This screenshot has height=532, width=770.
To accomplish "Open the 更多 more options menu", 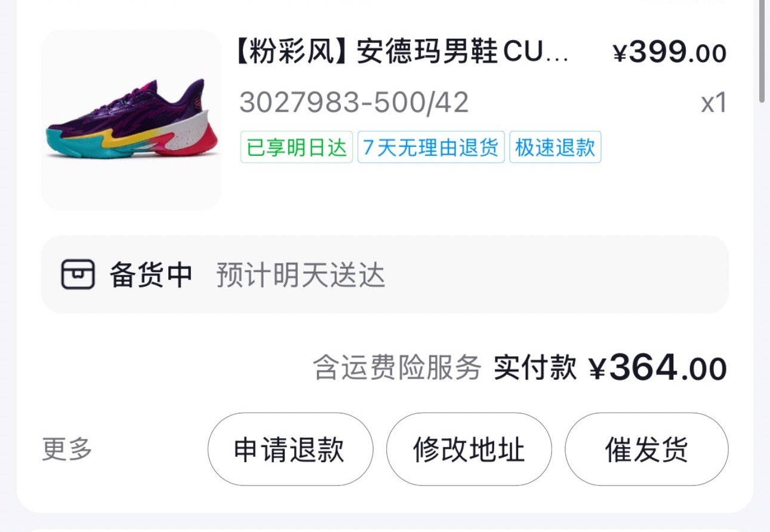I will click(67, 448).
